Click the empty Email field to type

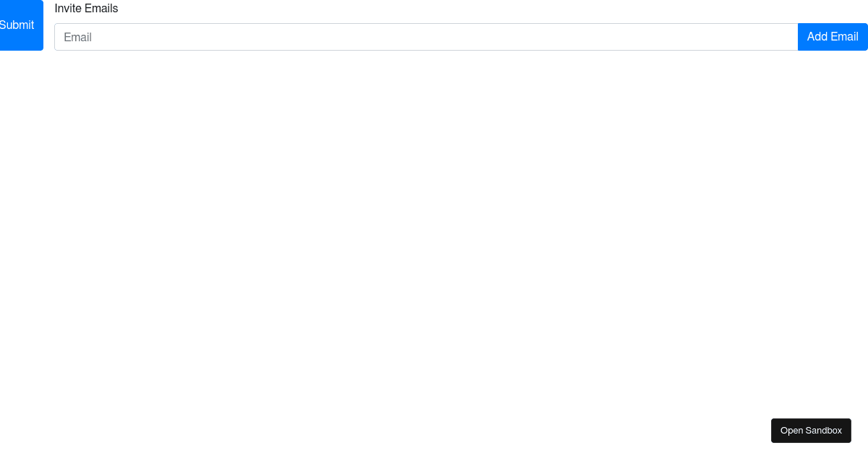pos(426,37)
